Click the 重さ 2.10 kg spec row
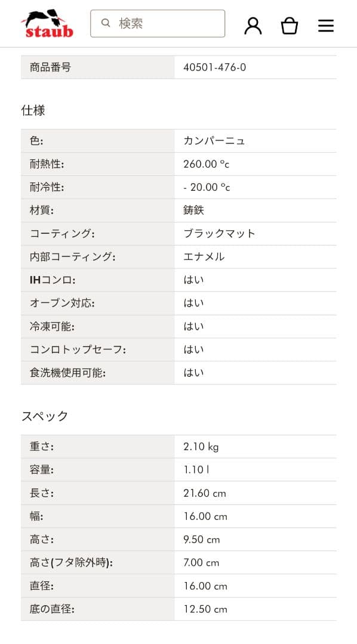 tap(179, 446)
